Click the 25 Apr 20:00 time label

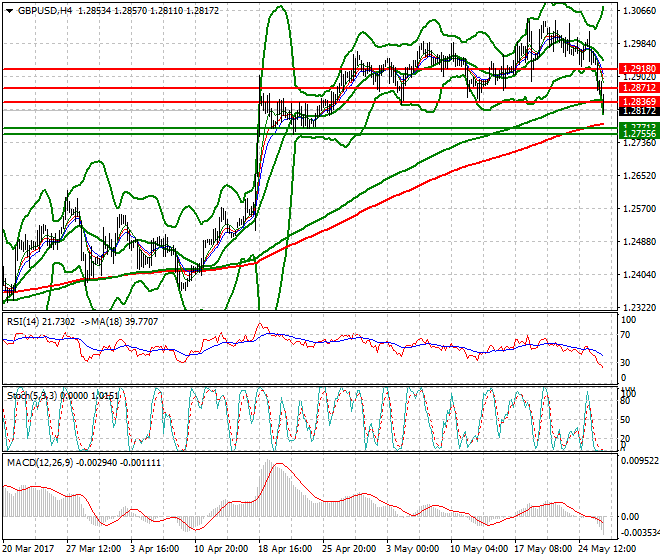349,549
